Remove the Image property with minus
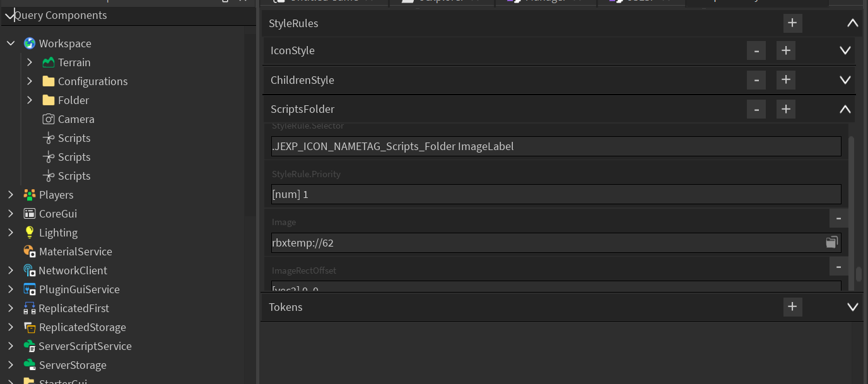 (x=838, y=218)
